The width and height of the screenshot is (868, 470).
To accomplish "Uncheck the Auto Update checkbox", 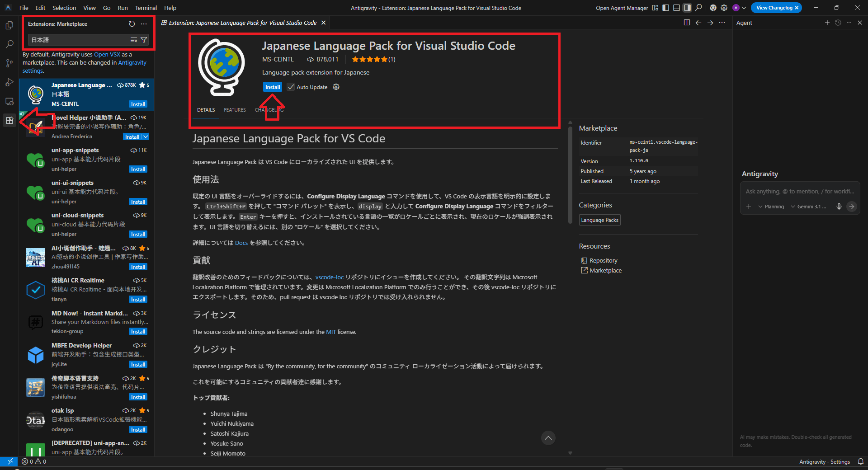I will coord(291,87).
